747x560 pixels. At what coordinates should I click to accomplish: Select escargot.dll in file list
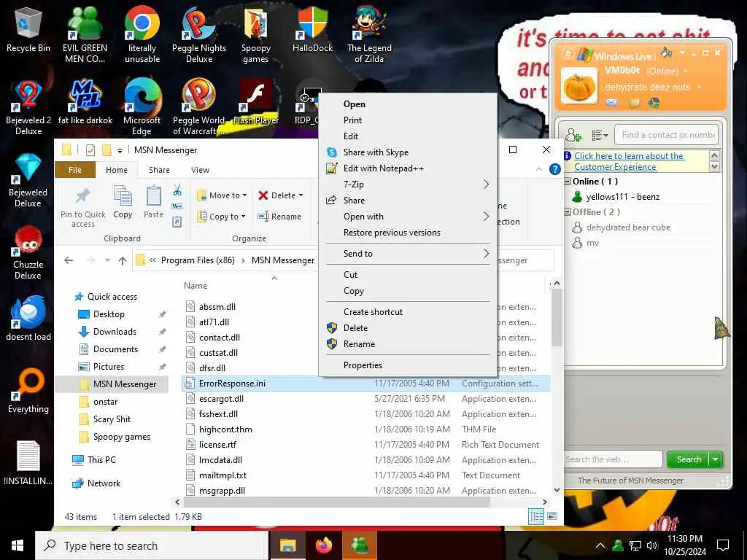(221, 399)
